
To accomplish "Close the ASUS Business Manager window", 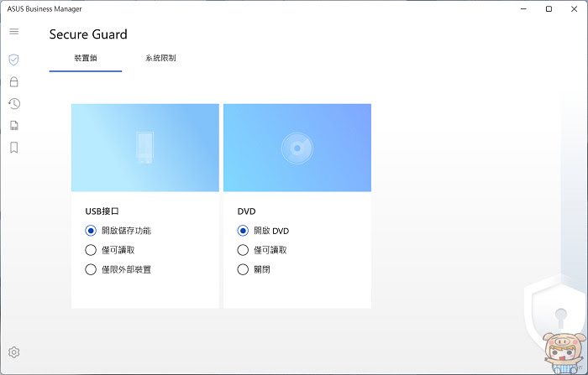I will pyautogui.click(x=574, y=9).
